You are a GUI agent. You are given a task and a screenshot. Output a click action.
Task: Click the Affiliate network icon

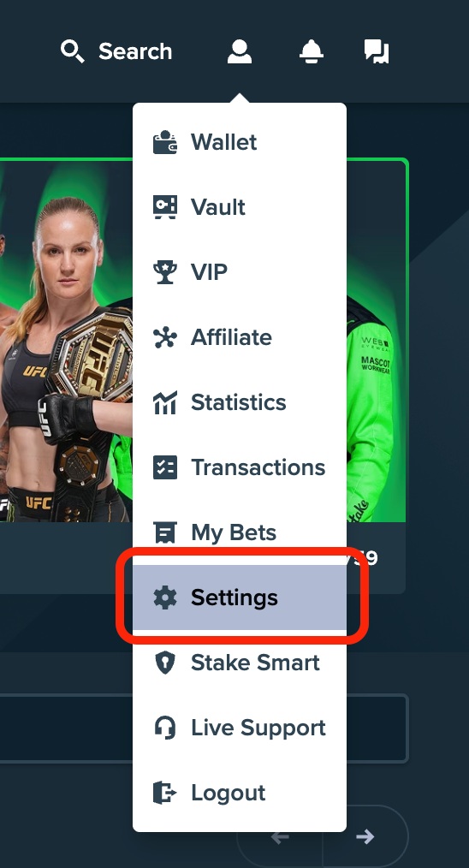165,337
